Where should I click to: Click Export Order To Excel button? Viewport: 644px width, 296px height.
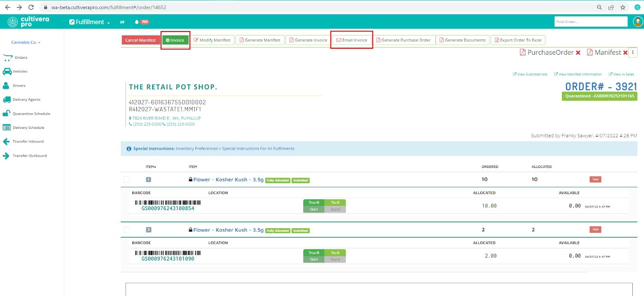[x=518, y=40]
